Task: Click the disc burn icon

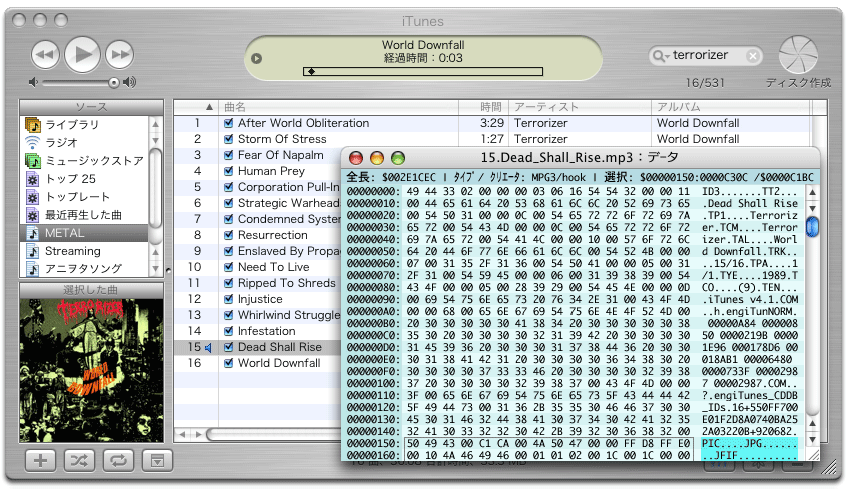Action: click(x=797, y=53)
